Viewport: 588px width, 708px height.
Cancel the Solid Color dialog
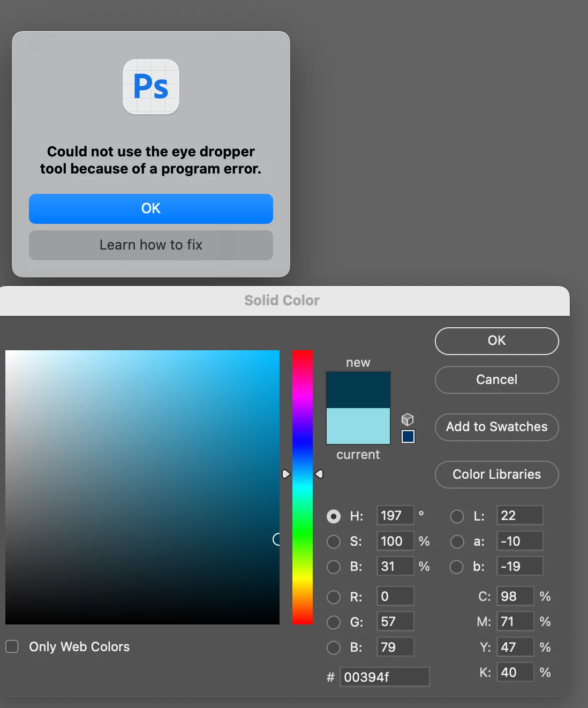(497, 380)
